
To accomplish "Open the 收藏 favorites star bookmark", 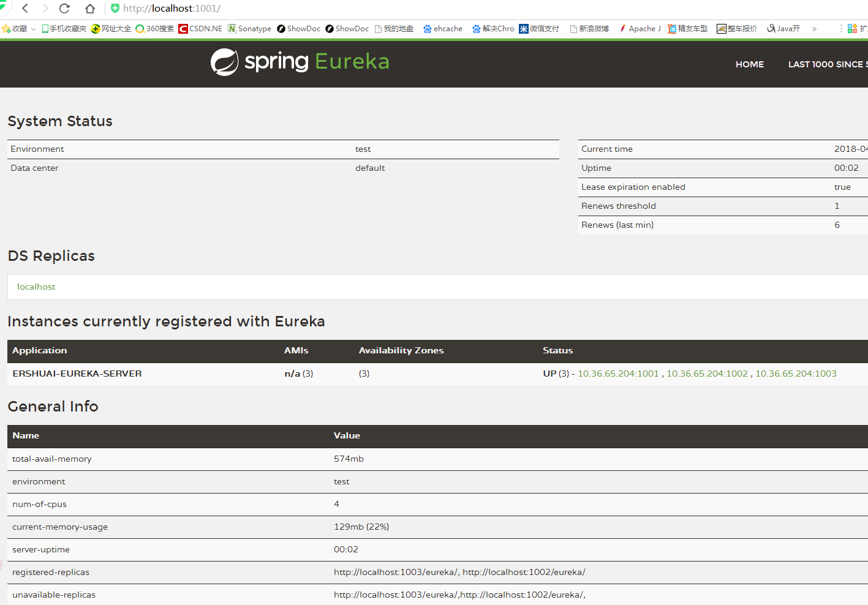I will 15,29.
